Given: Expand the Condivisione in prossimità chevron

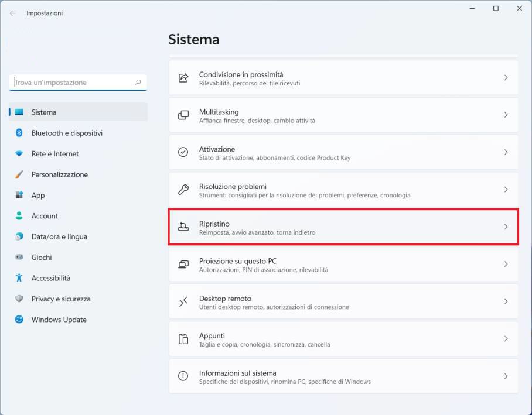Looking at the screenshot, I should [506, 78].
